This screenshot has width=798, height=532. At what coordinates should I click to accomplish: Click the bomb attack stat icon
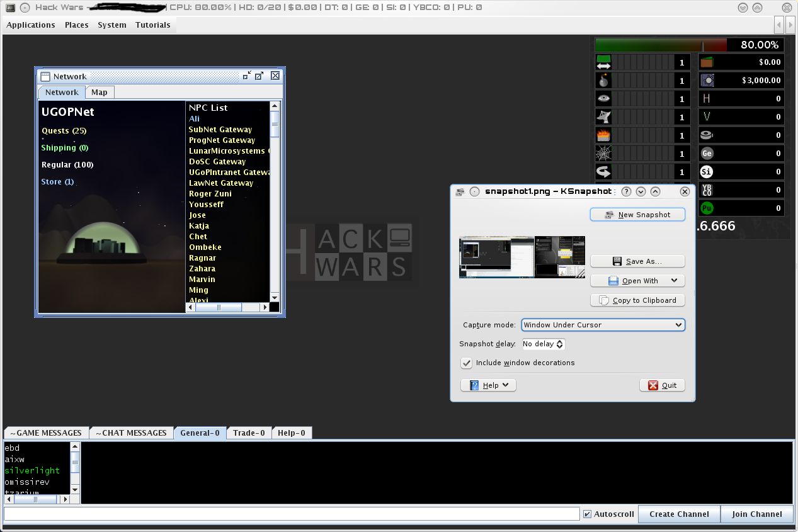603,81
